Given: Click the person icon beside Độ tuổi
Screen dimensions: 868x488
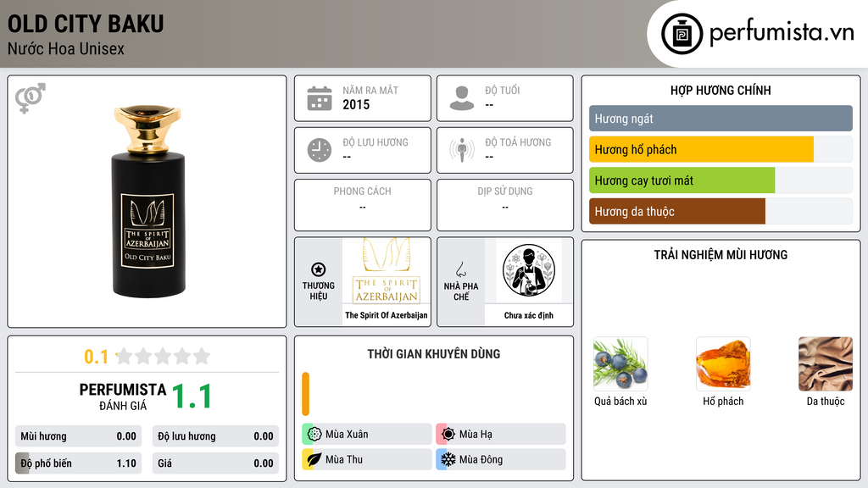Looking at the screenshot, I should (462, 98).
